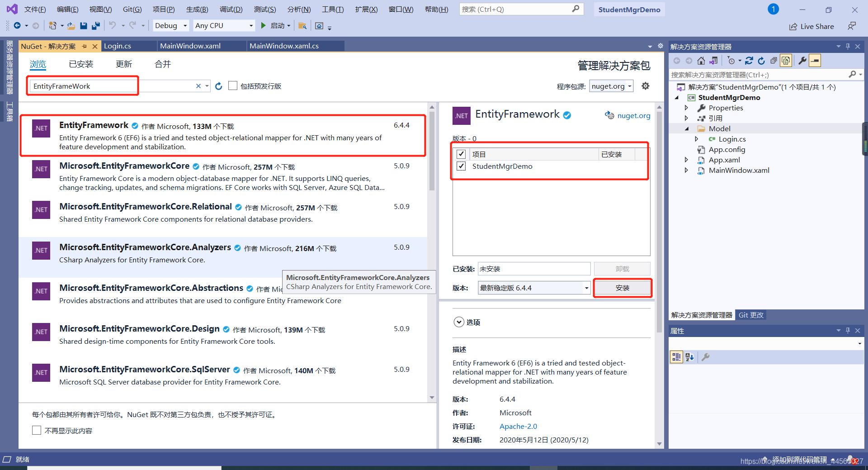The height and width of the screenshot is (470, 868).
Task: Click the Alphabetical sort icon in Properties
Action: pyautogui.click(x=689, y=357)
